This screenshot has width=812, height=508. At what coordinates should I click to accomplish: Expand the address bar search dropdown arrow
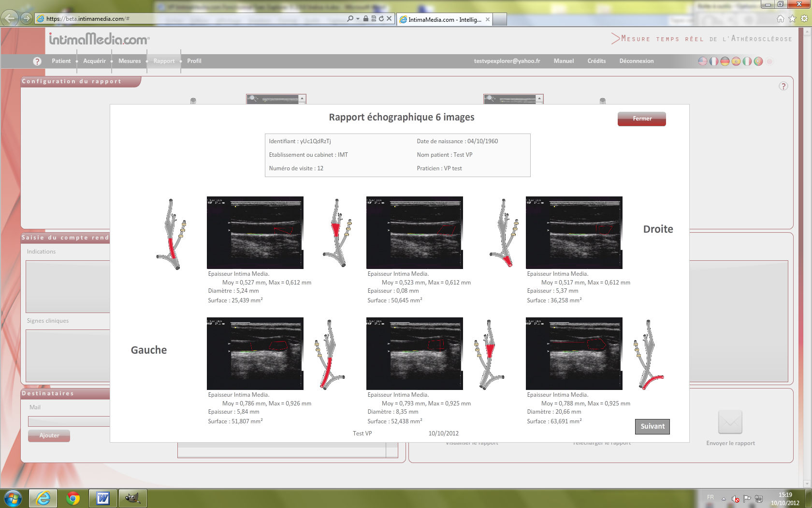coord(358,19)
